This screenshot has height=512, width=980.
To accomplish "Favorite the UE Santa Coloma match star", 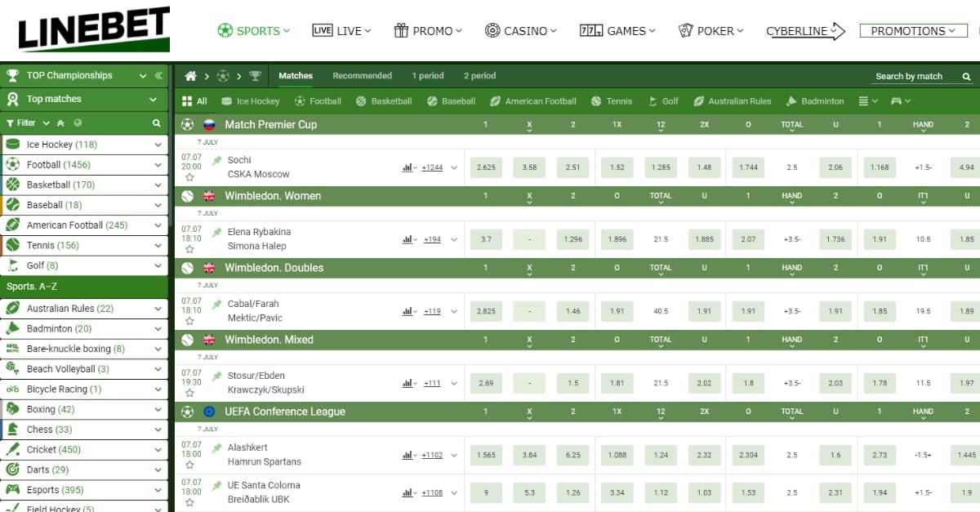I will 189,502.
